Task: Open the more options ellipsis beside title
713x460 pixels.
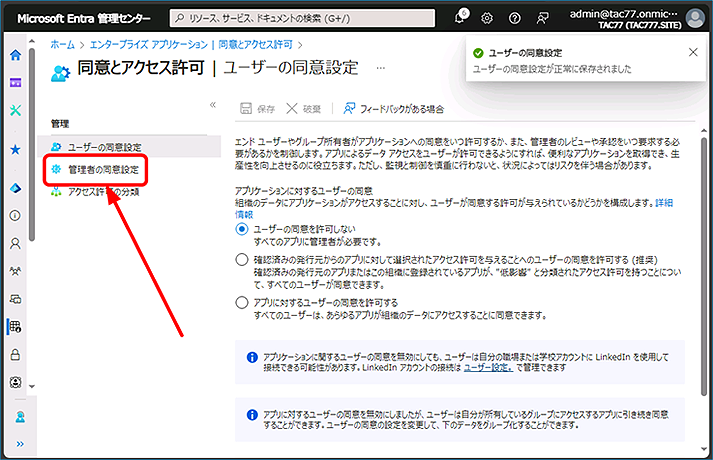Action: (x=381, y=68)
